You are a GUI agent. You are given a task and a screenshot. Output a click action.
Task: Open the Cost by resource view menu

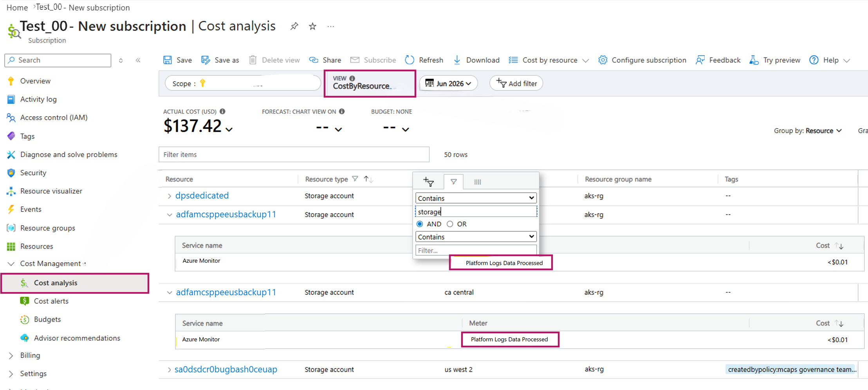(x=549, y=60)
